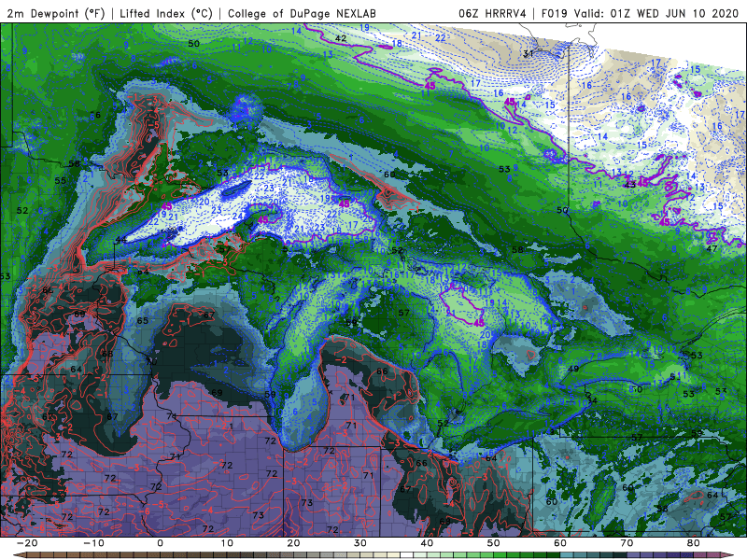Click the black dewpoint value 74
The width and height of the screenshot is (747, 560).
(x=172, y=416)
